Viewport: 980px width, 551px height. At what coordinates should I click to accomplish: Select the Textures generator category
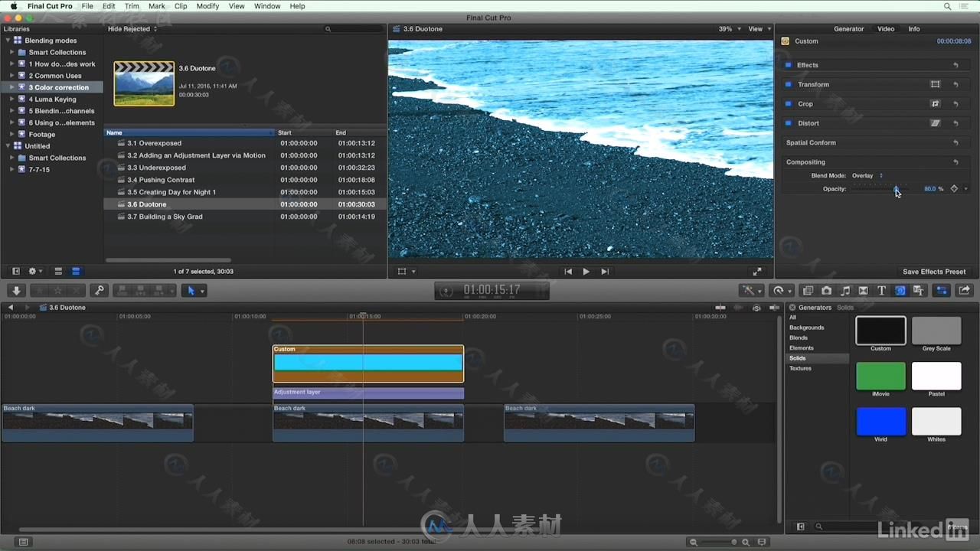800,368
